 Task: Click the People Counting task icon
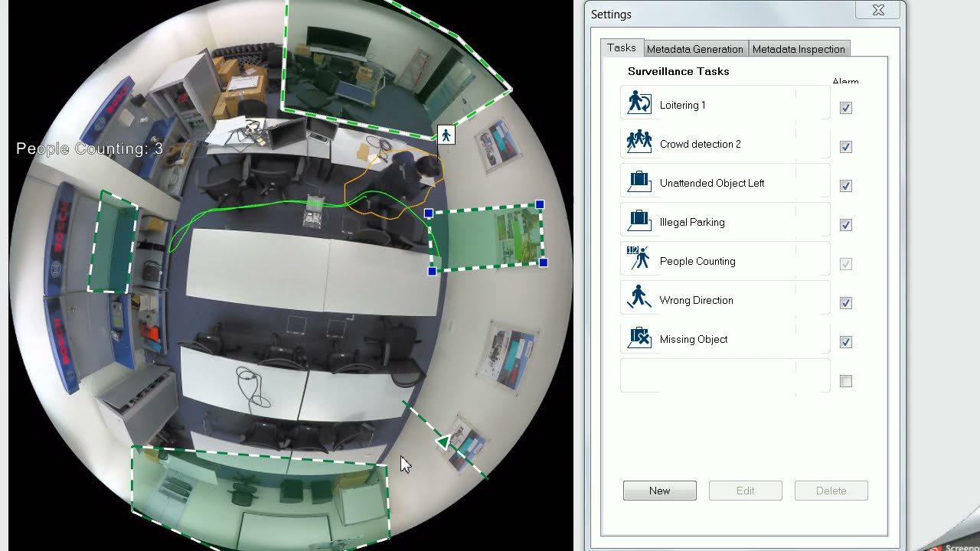(639, 259)
